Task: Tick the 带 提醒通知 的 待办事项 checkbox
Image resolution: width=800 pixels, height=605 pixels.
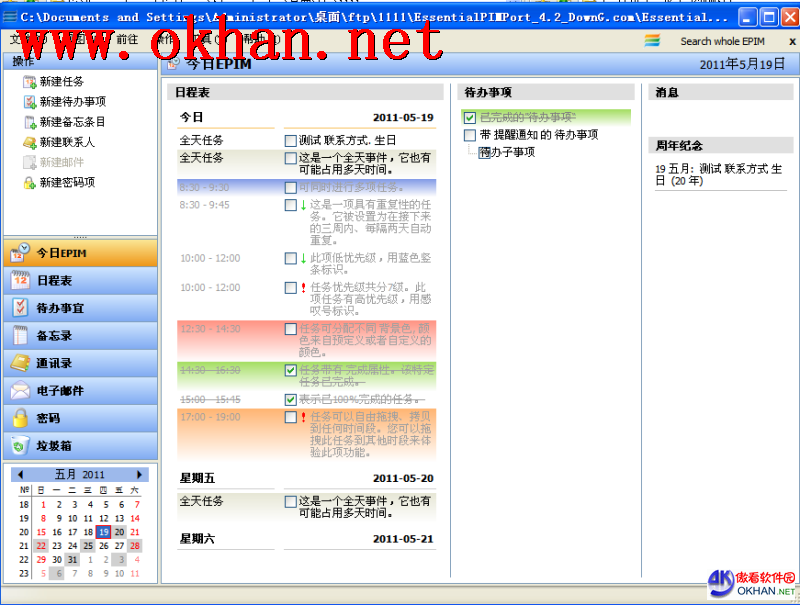Action: (x=470, y=135)
